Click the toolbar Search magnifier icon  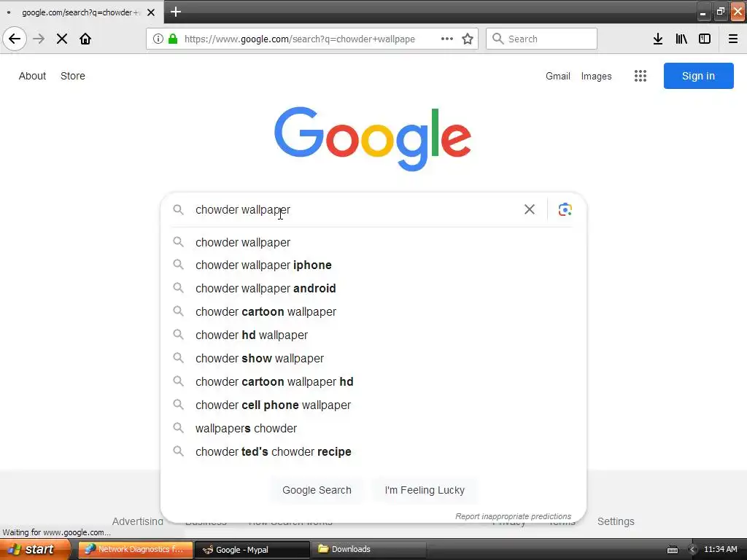click(498, 39)
